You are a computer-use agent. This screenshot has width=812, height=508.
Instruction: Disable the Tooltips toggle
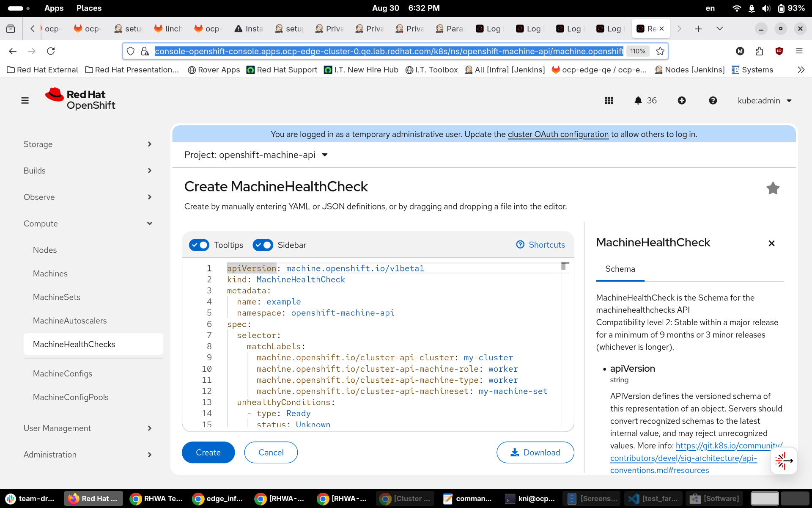tap(199, 245)
